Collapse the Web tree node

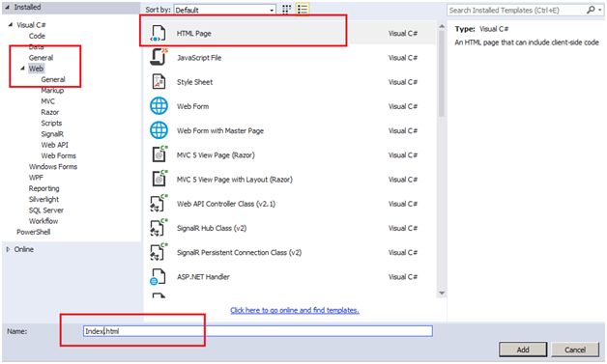point(22,69)
